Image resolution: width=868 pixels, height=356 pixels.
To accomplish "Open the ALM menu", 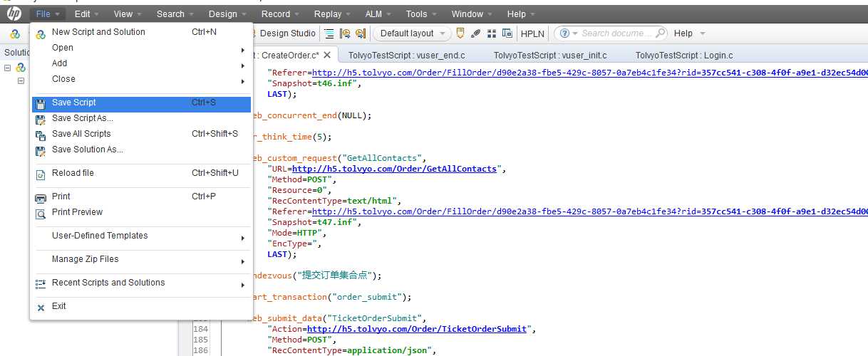I will pyautogui.click(x=378, y=14).
